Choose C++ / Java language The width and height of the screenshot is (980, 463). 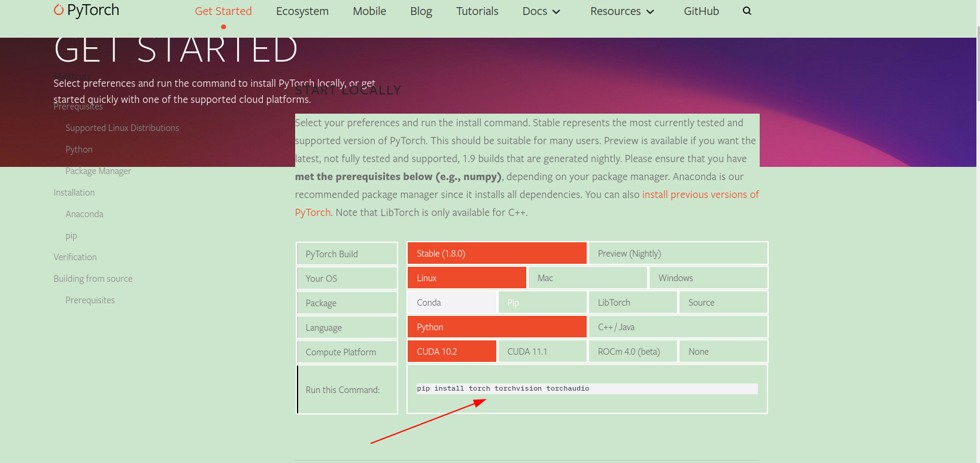(678, 327)
